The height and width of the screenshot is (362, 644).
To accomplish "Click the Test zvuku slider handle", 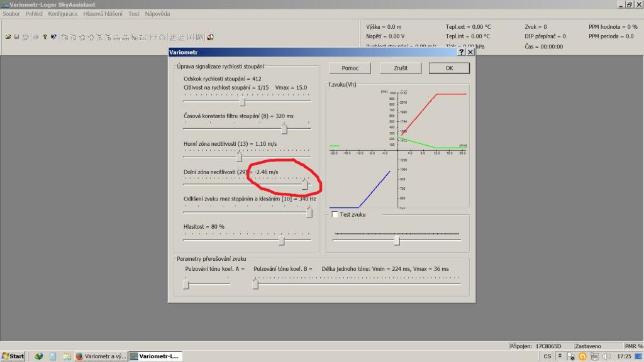I will 396,240.
